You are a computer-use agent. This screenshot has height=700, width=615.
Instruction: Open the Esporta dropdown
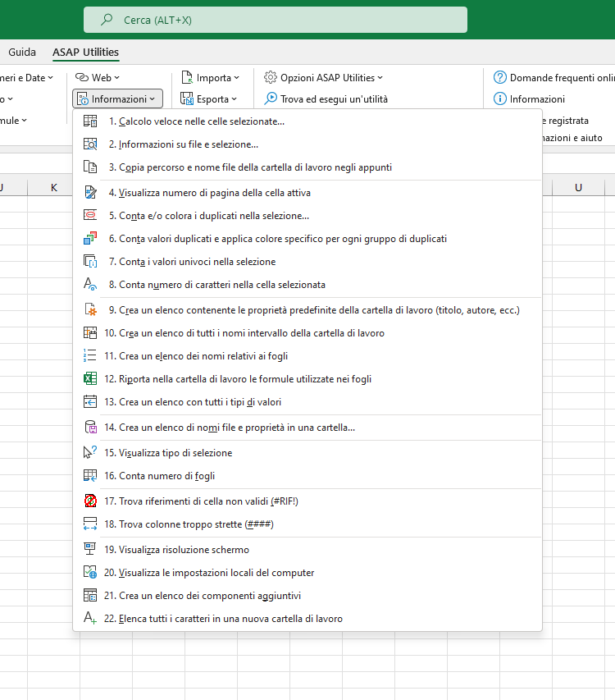(209, 99)
